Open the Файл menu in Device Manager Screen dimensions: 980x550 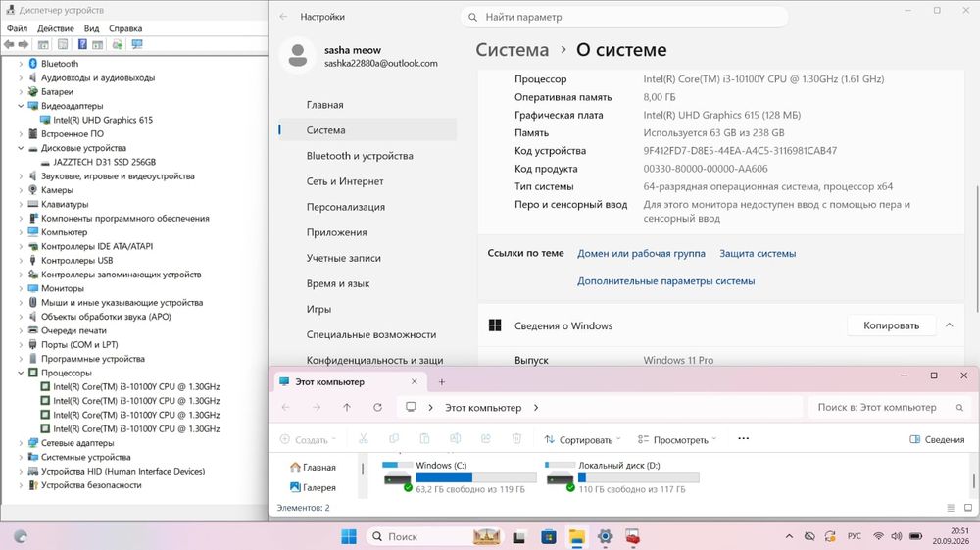pos(17,28)
